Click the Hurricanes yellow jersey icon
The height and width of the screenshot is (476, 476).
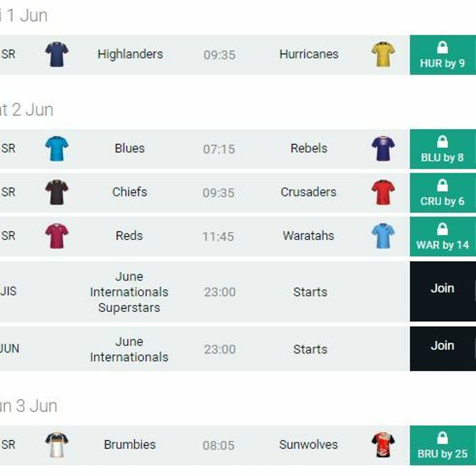click(x=383, y=54)
